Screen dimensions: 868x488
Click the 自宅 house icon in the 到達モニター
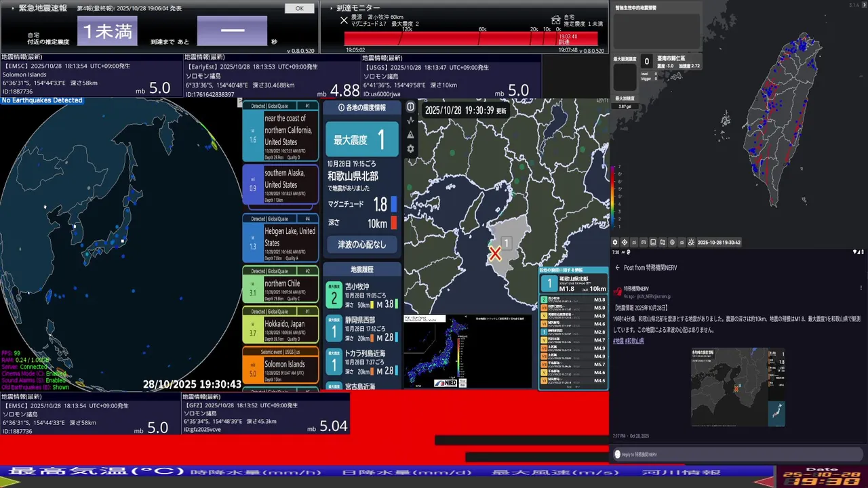556,20
